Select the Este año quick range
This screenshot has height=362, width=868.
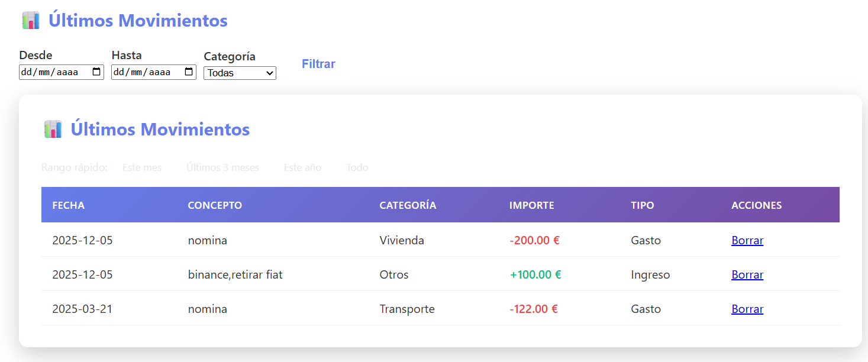tap(302, 167)
